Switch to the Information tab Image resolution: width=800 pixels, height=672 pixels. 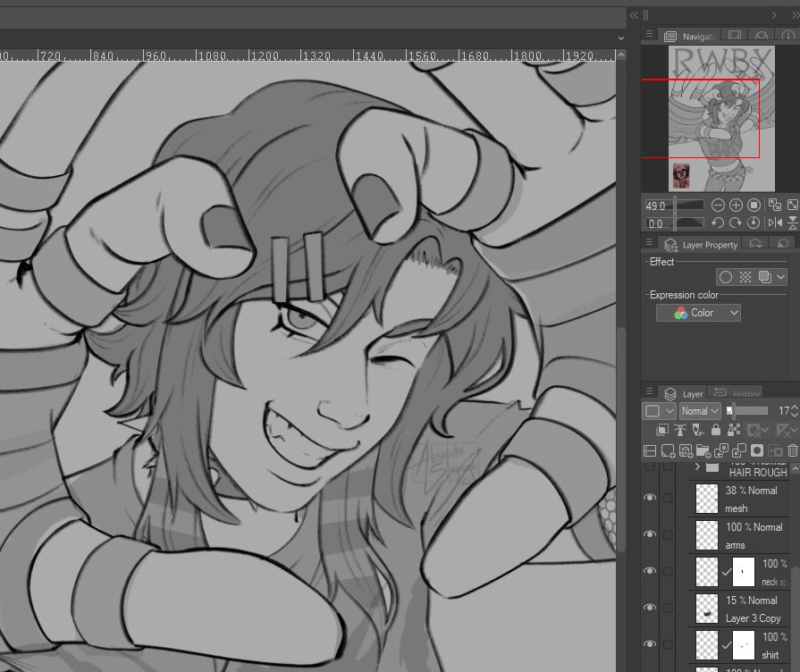[787, 35]
